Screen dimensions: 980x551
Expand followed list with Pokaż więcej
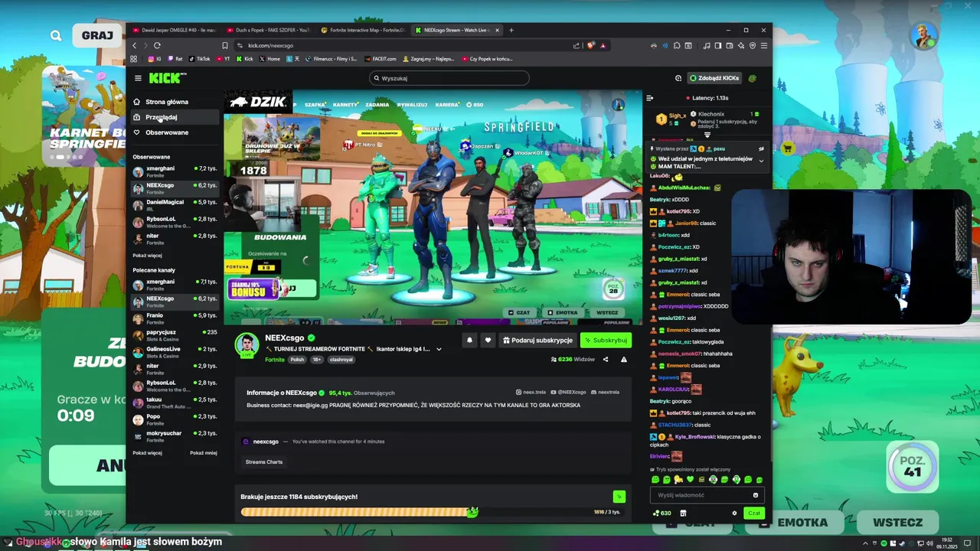147,256
